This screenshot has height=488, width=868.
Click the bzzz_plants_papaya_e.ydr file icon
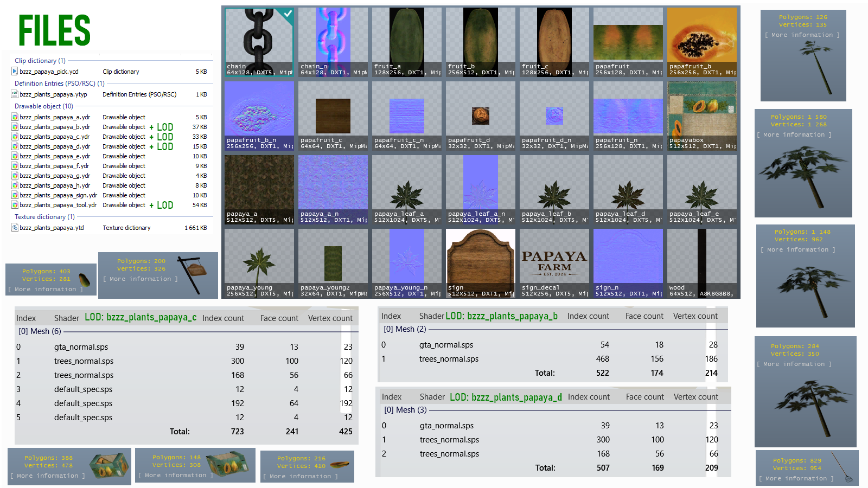(15, 156)
